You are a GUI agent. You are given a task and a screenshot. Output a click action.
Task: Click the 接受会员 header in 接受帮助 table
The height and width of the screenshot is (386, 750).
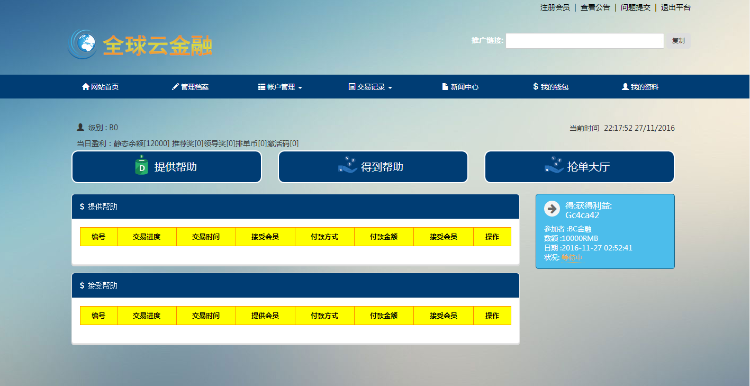pyautogui.click(x=443, y=316)
